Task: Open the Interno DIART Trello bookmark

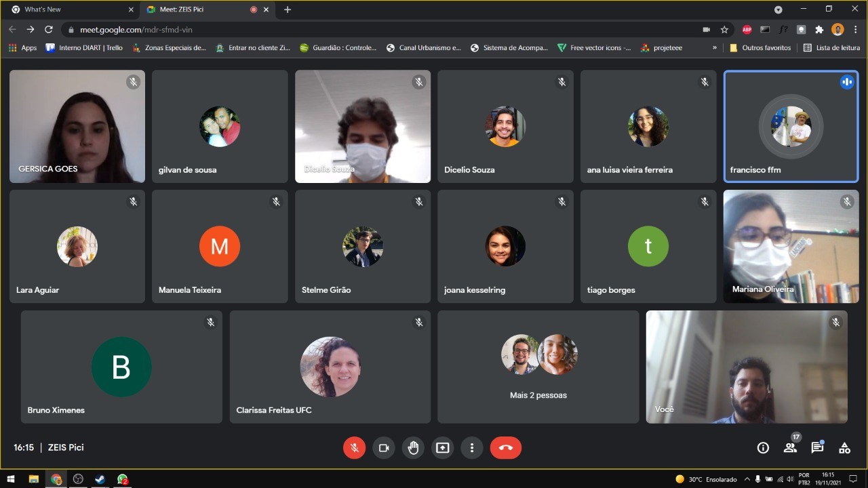Action: click(x=84, y=48)
